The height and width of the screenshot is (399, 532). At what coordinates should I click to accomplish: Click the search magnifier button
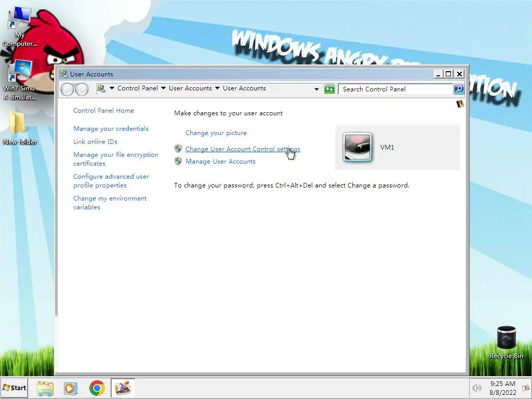pos(459,89)
